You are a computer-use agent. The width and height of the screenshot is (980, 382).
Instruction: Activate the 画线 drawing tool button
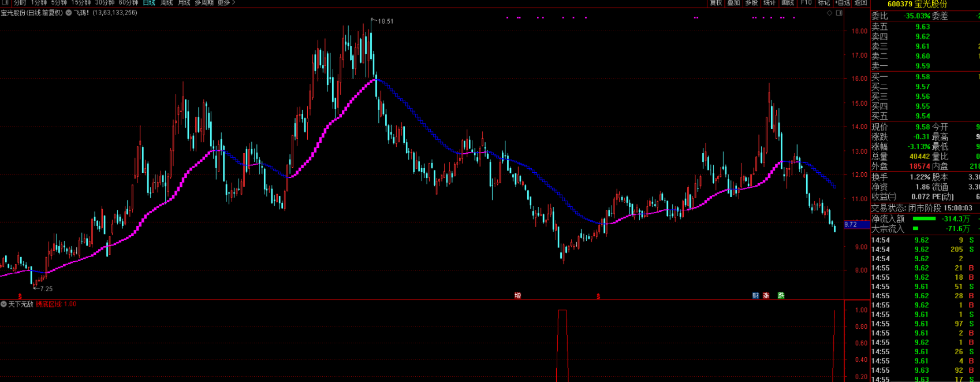coord(788,3)
